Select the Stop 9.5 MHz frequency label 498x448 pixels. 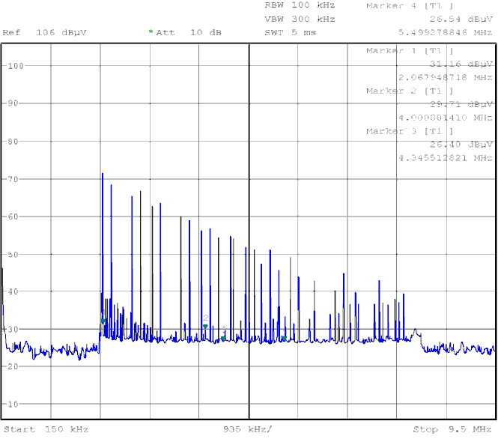click(452, 429)
